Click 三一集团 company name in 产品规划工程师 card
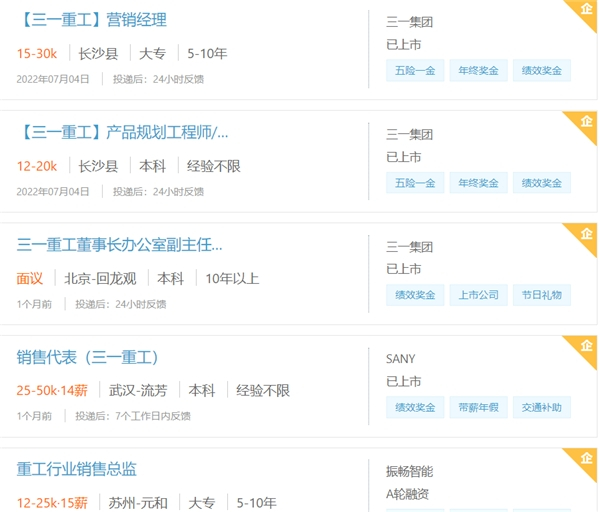Screen dimensions: 600x512 coord(409,135)
